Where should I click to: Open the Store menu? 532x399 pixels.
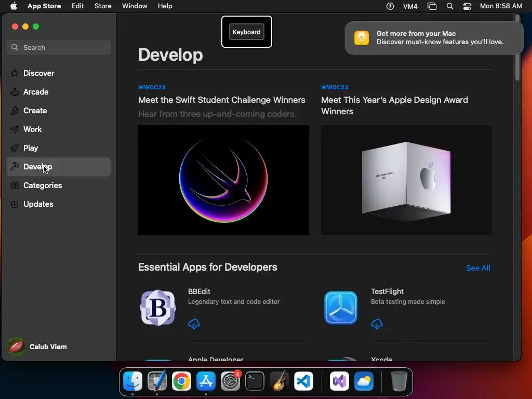coord(103,6)
